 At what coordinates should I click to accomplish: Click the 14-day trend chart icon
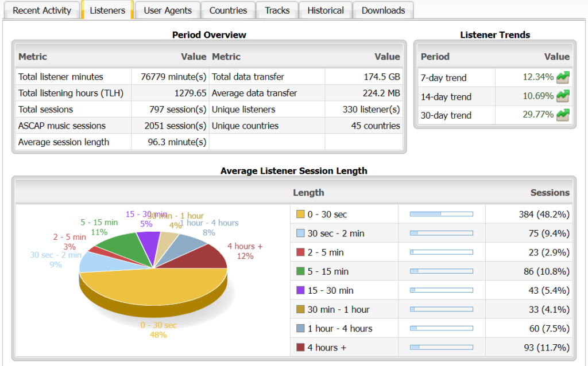(563, 96)
